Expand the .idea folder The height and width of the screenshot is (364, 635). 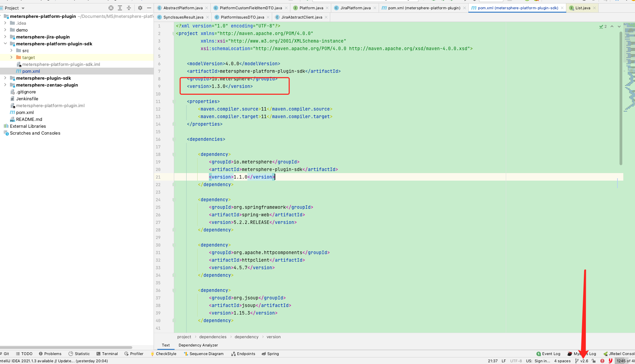(5, 23)
